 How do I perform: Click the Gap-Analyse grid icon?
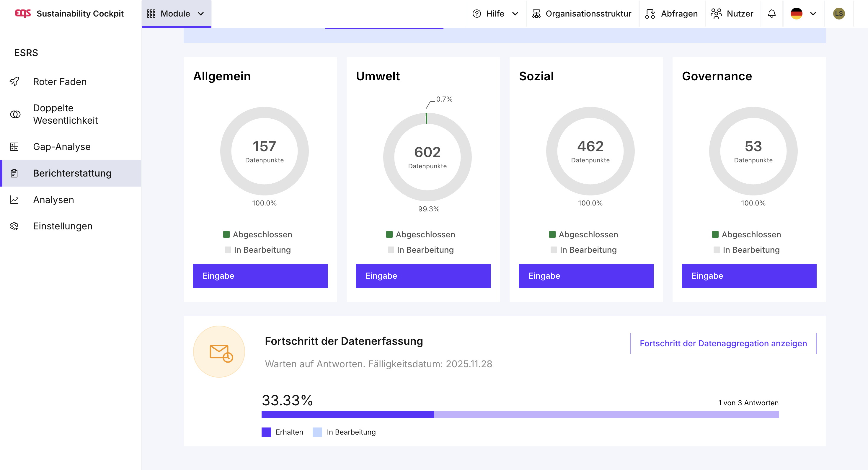click(x=14, y=146)
